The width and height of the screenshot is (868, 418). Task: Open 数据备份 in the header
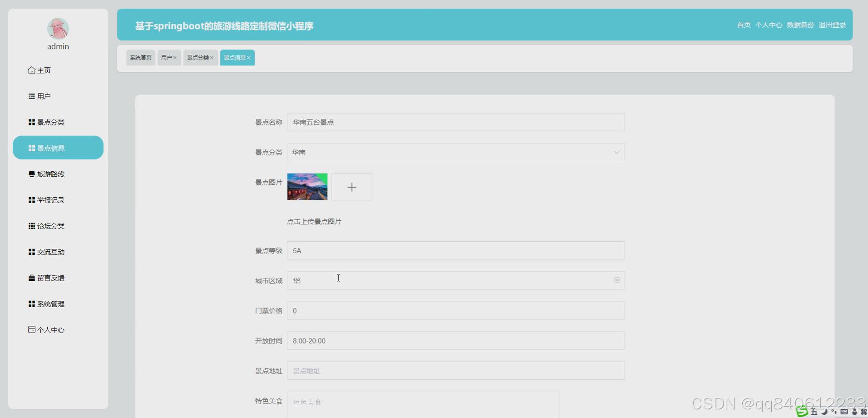point(800,25)
